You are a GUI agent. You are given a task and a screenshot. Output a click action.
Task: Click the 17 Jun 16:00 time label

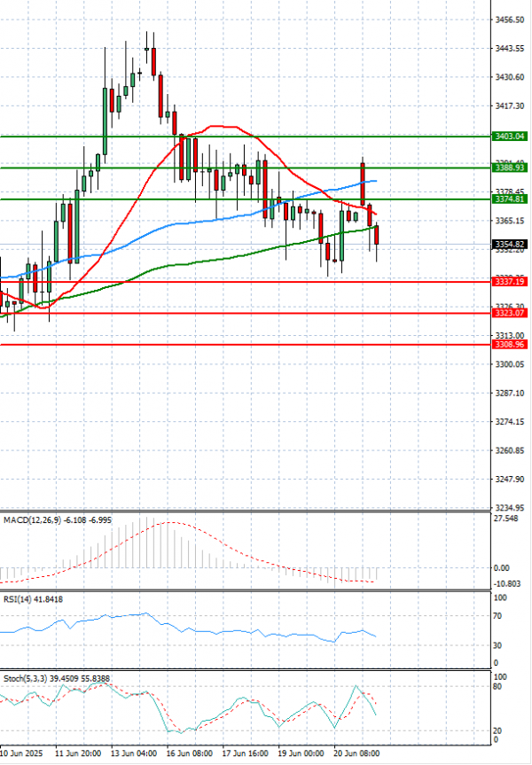coord(246,753)
